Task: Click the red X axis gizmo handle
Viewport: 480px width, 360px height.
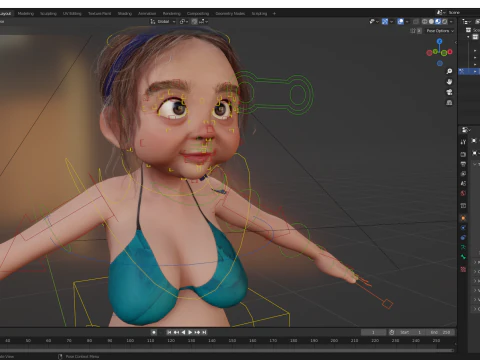Action: point(450,52)
